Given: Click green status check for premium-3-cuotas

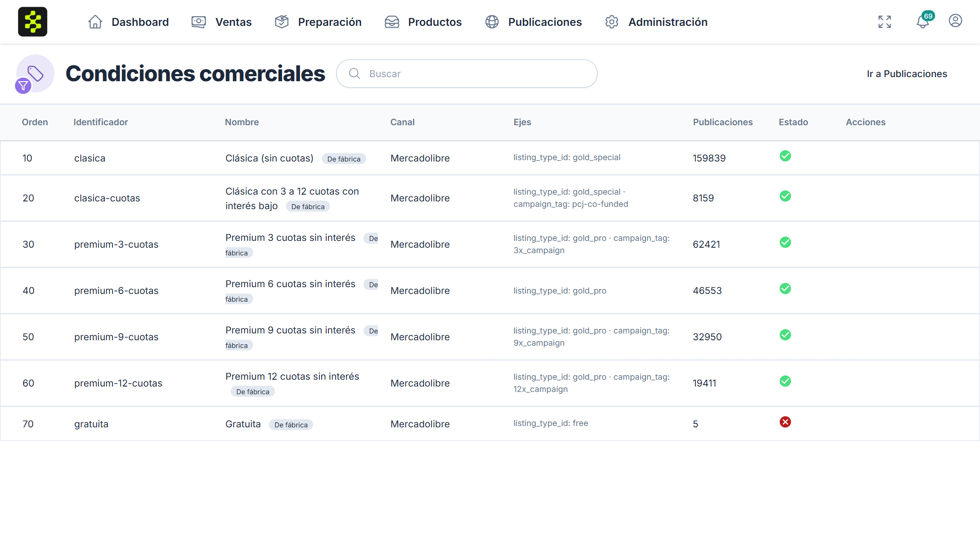Looking at the screenshot, I should pos(785,242).
